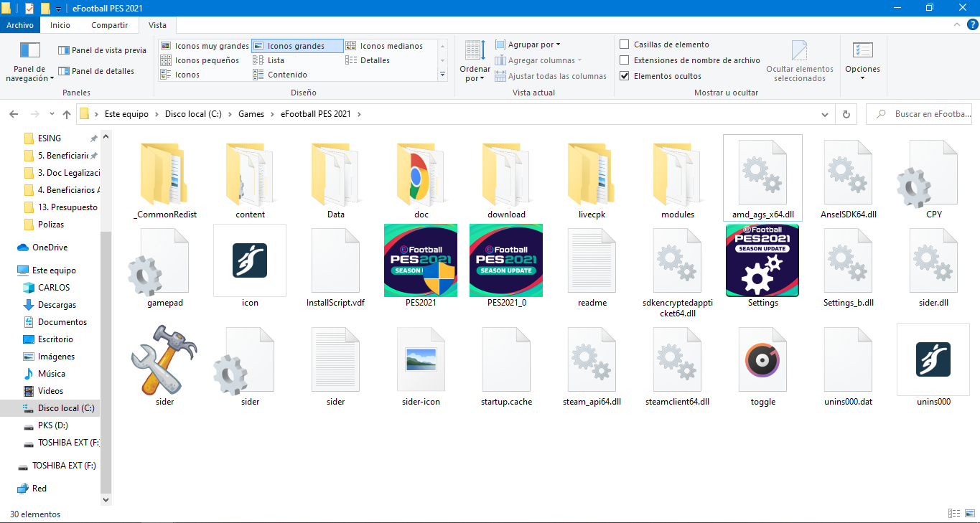
Task: Open the Archivo menu
Action: (x=20, y=24)
